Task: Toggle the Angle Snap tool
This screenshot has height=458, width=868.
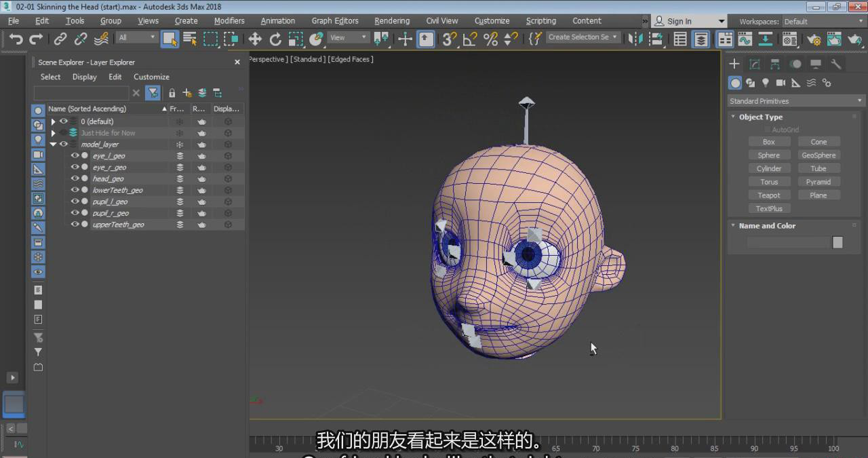Action: click(469, 39)
